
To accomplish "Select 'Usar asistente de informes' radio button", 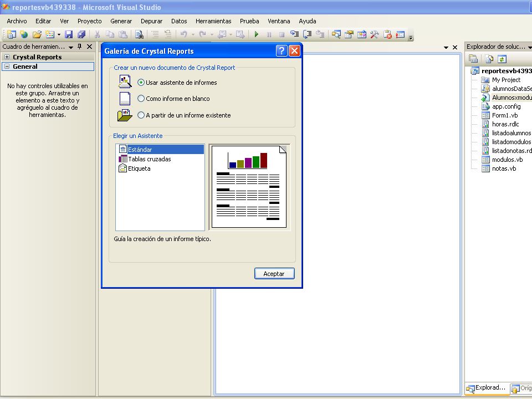I will click(141, 83).
